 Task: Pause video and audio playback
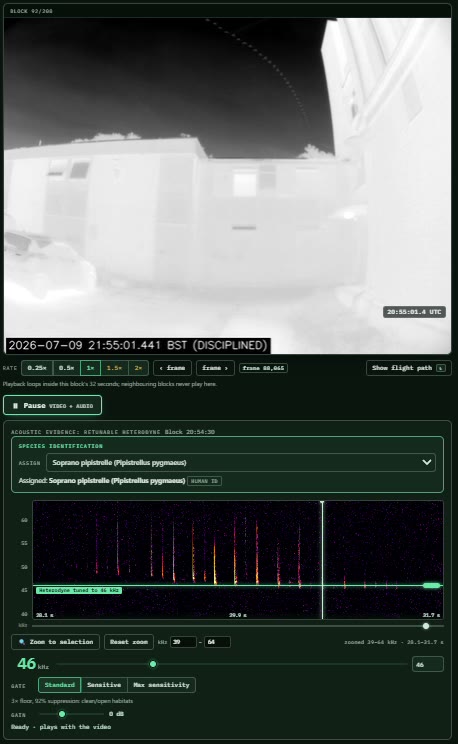click(x=52, y=405)
